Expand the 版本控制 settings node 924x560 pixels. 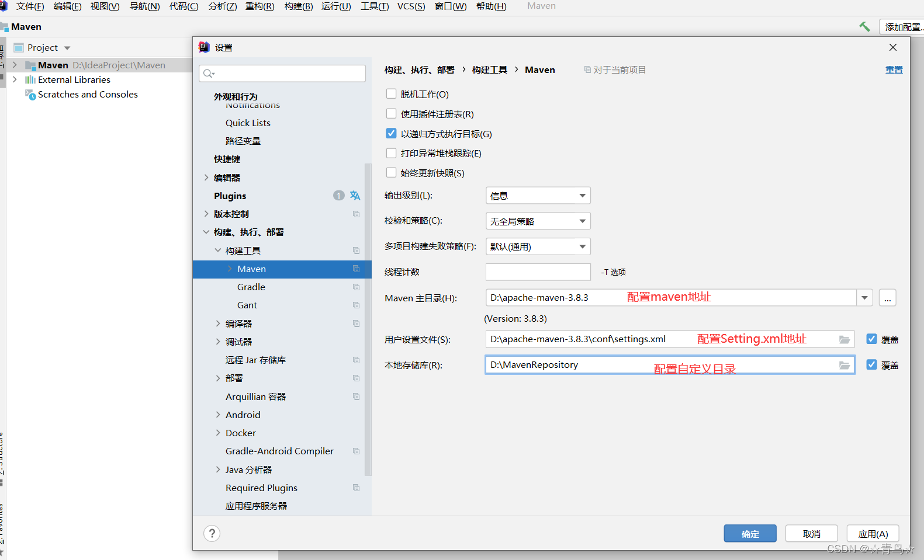(206, 214)
